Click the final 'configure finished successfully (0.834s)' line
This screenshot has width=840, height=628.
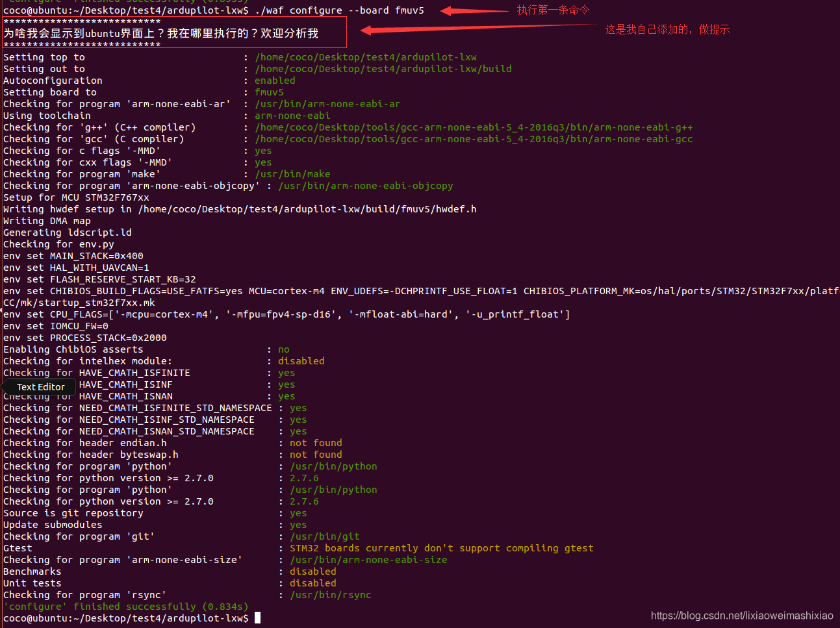[126, 607]
